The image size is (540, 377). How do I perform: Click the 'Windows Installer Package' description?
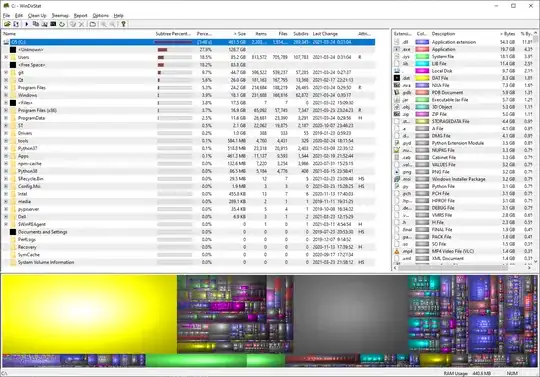[x=458, y=179]
